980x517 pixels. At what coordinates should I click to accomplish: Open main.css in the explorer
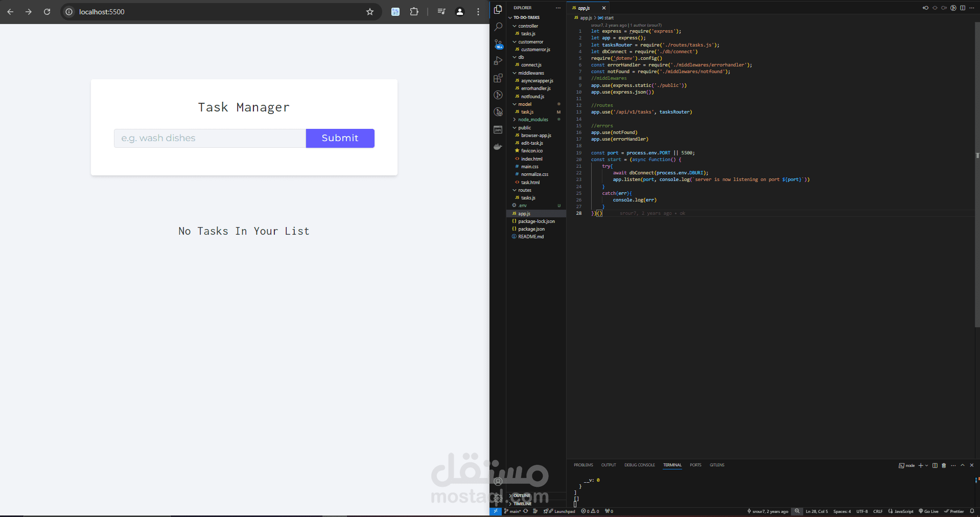[529, 167]
